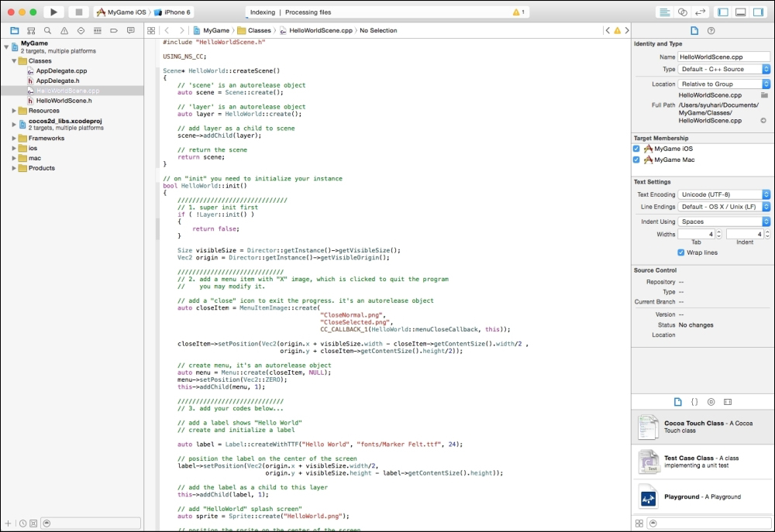Uncheck MyGame Mac target membership
The image size is (775, 532).
637,160
